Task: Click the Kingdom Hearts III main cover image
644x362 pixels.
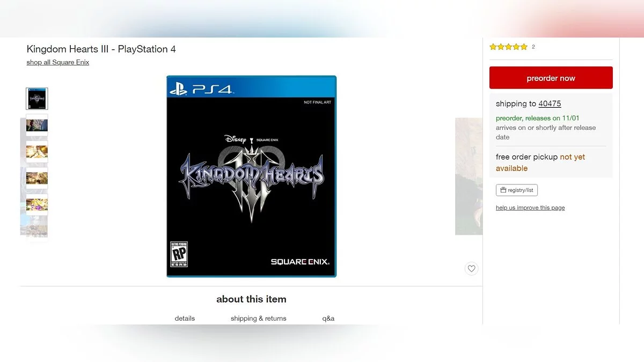Action: (x=251, y=176)
